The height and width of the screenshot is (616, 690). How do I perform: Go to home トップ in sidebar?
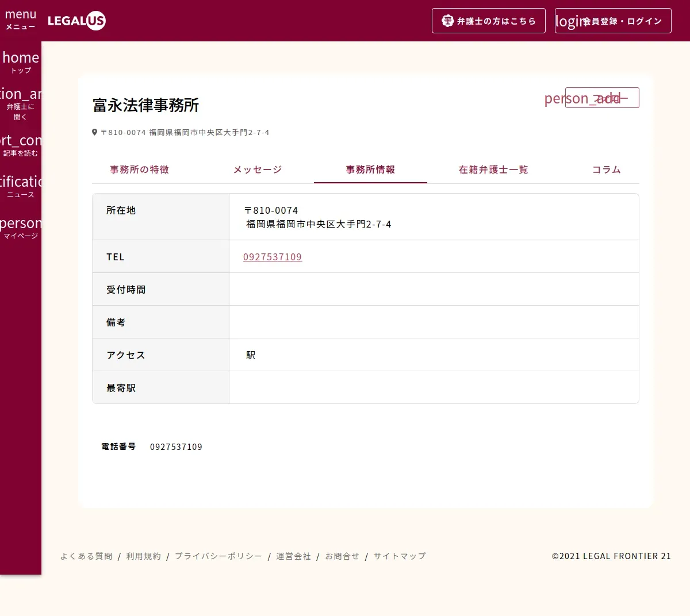21,62
